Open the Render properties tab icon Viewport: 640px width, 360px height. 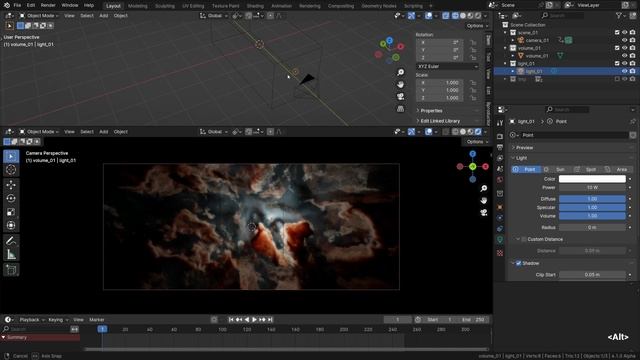click(500, 136)
